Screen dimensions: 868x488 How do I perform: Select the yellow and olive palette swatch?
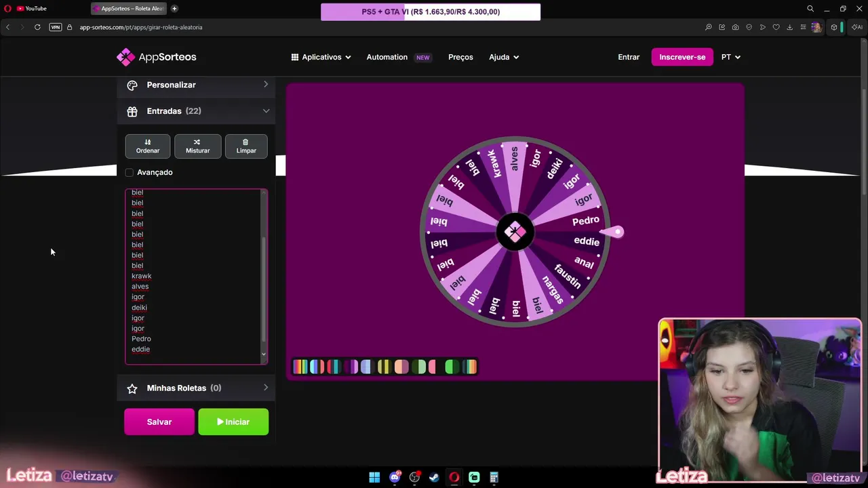tap(385, 367)
